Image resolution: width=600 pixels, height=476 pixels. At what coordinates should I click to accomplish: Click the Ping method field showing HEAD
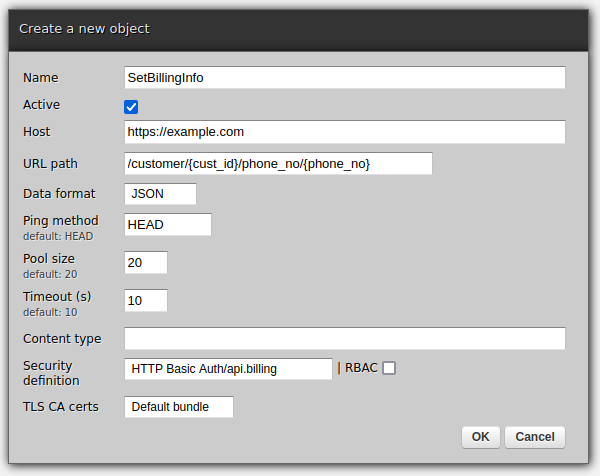[x=168, y=225]
